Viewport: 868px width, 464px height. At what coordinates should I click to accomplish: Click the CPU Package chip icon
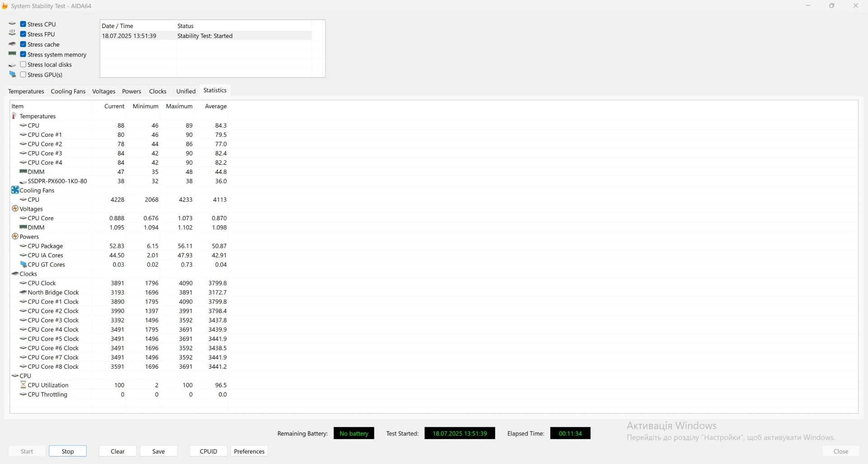coord(23,246)
